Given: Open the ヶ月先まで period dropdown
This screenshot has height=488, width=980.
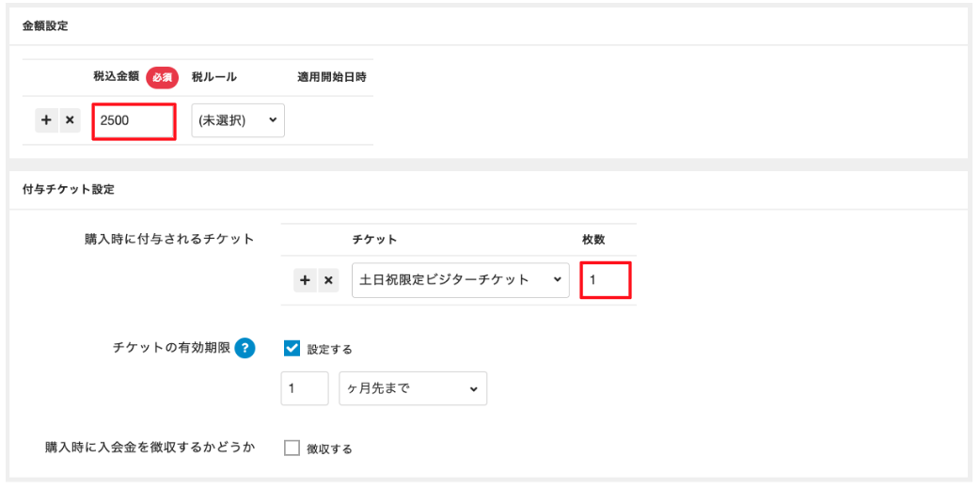Looking at the screenshot, I should pyautogui.click(x=412, y=388).
